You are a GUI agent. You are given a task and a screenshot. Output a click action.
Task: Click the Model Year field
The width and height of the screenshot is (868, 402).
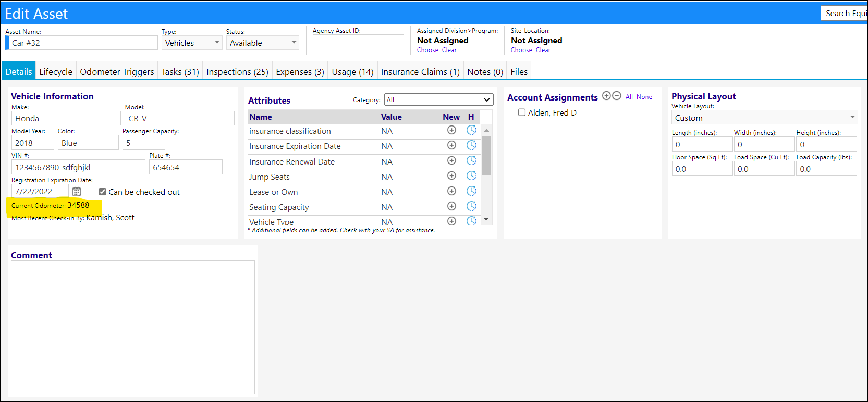click(33, 143)
